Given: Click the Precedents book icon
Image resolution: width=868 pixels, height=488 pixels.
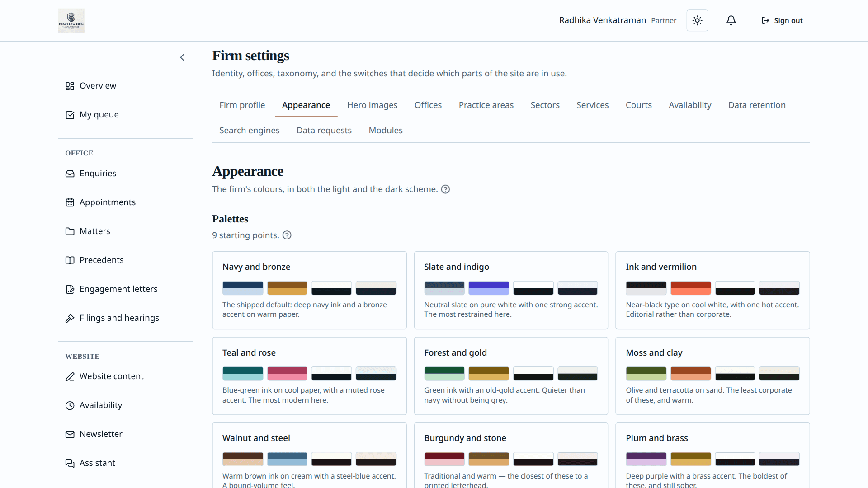Looking at the screenshot, I should tap(70, 260).
